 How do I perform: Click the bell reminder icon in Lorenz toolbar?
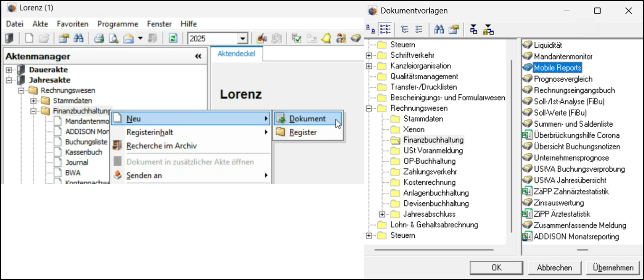(326, 38)
